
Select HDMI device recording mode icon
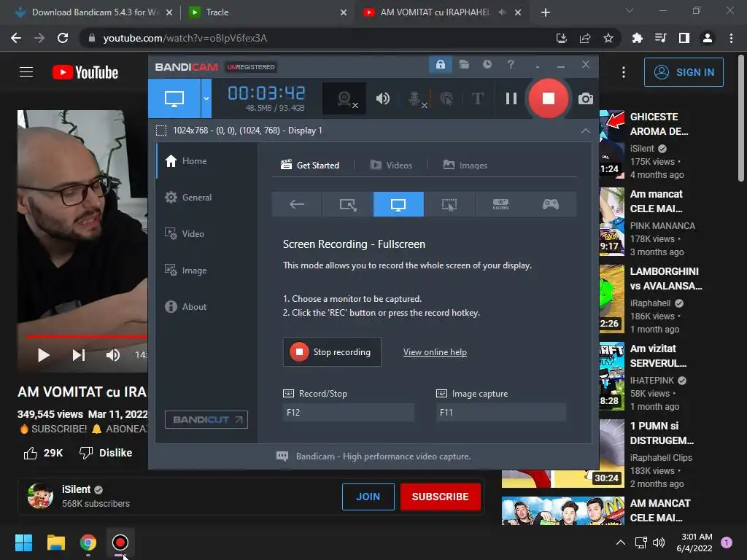pos(500,204)
